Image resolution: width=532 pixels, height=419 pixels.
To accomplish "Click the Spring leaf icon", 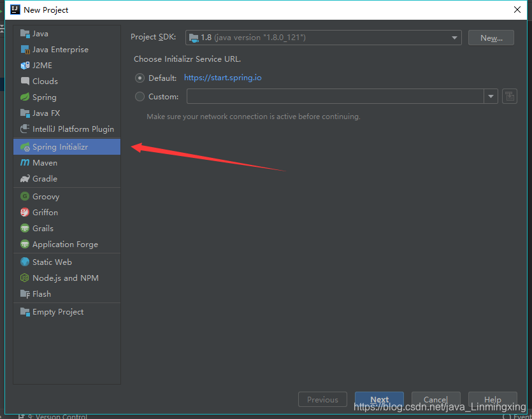I will coord(25,97).
